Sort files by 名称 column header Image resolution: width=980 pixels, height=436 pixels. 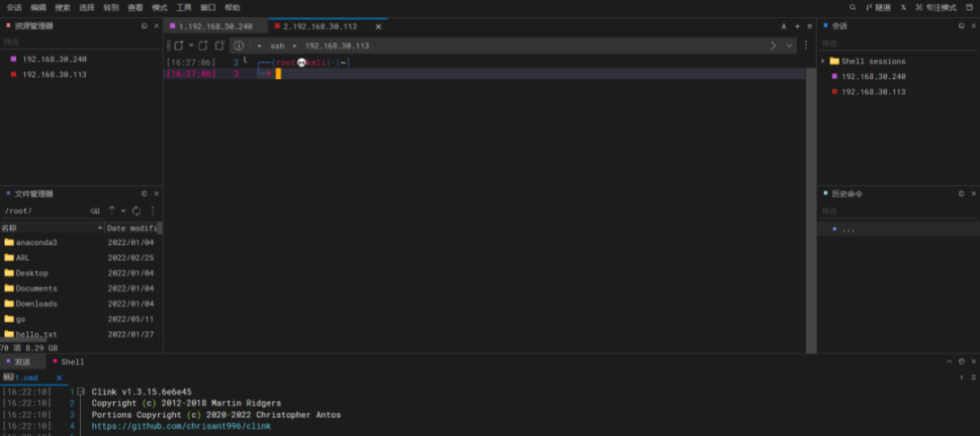pyautogui.click(x=52, y=229)
